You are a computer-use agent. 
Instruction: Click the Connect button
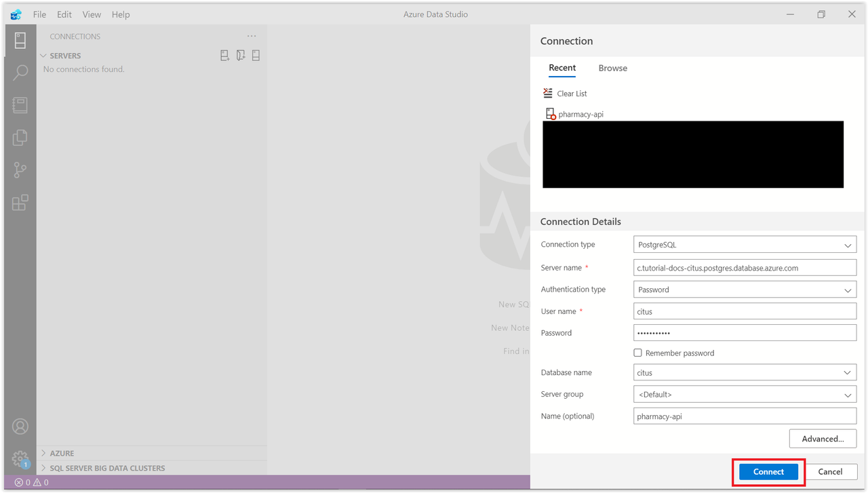click(x=768, y=472)
